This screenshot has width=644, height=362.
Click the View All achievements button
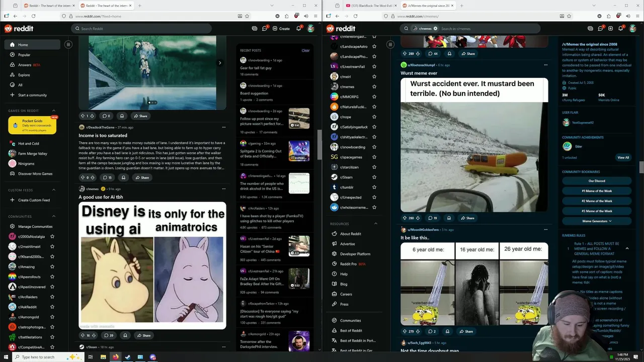(x=623, y=157)
